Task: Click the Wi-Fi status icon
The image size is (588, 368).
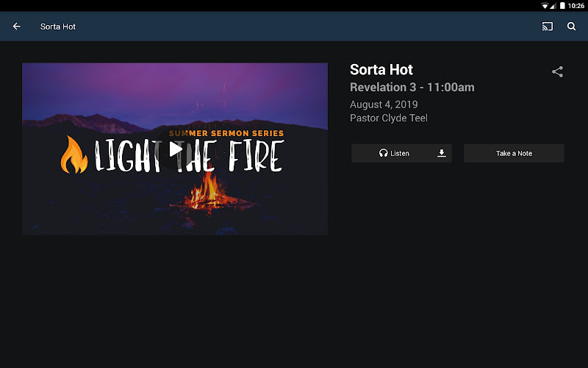Action: (x=544, y=6)
